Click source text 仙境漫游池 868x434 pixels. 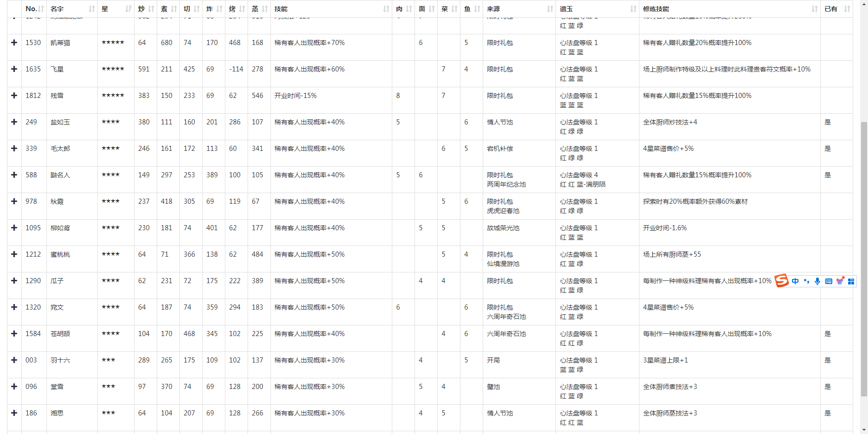pos(503,264)
